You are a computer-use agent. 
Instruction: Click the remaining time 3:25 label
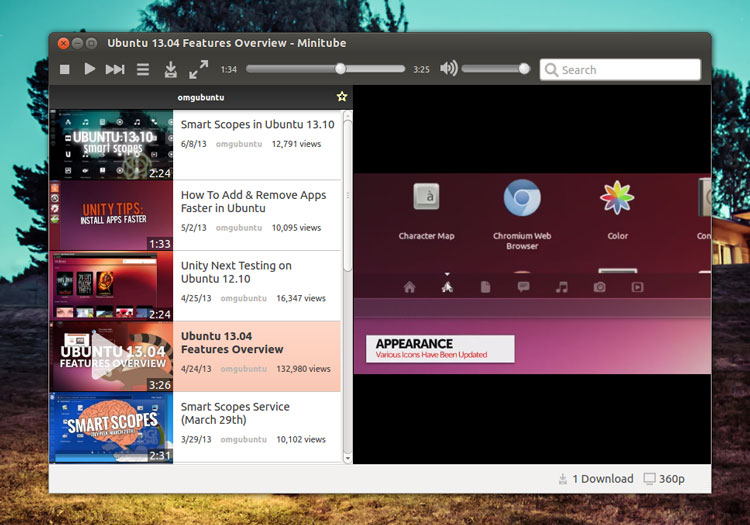pos(421,70)
